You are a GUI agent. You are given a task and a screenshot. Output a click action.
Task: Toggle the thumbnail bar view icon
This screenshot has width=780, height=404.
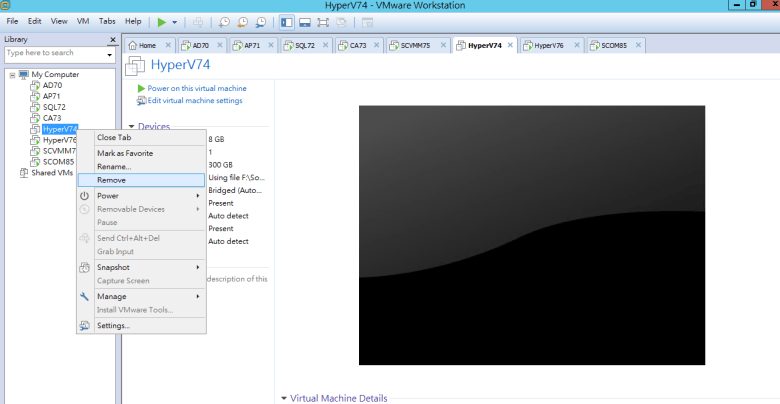click(304, 21)
